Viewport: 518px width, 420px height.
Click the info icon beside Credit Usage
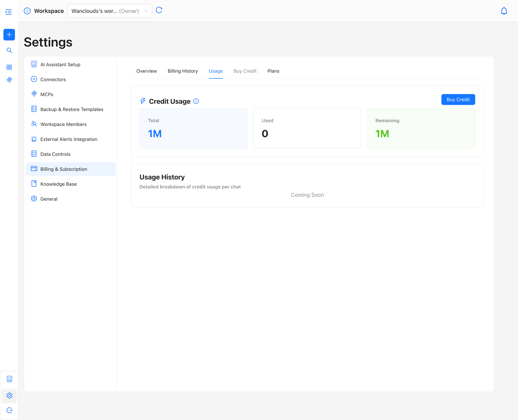tap(196, 101)
